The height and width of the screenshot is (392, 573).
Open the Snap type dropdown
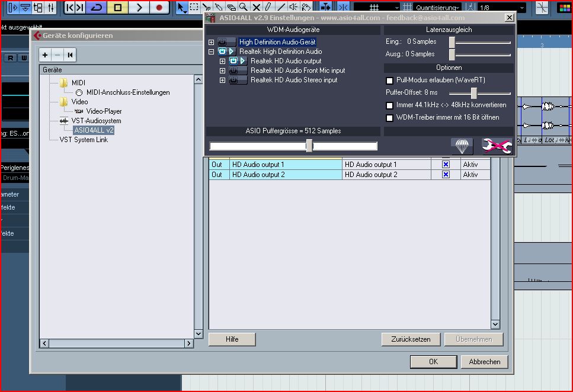point(377,7)
